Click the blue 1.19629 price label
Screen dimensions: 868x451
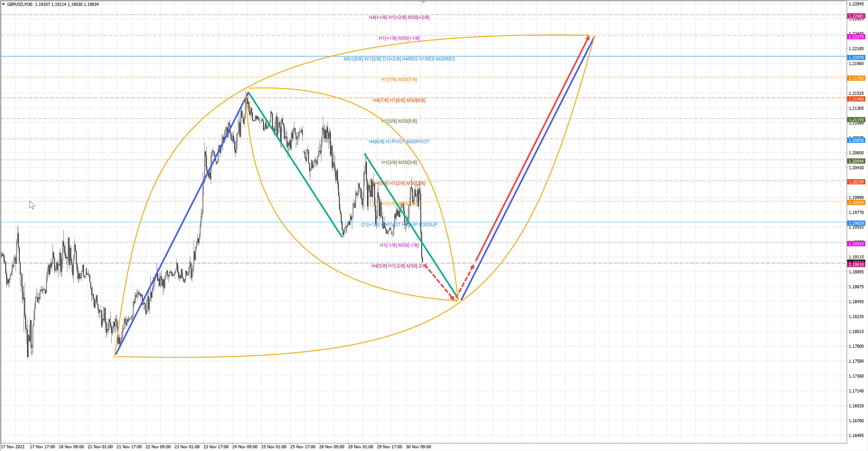click(856, 223)
